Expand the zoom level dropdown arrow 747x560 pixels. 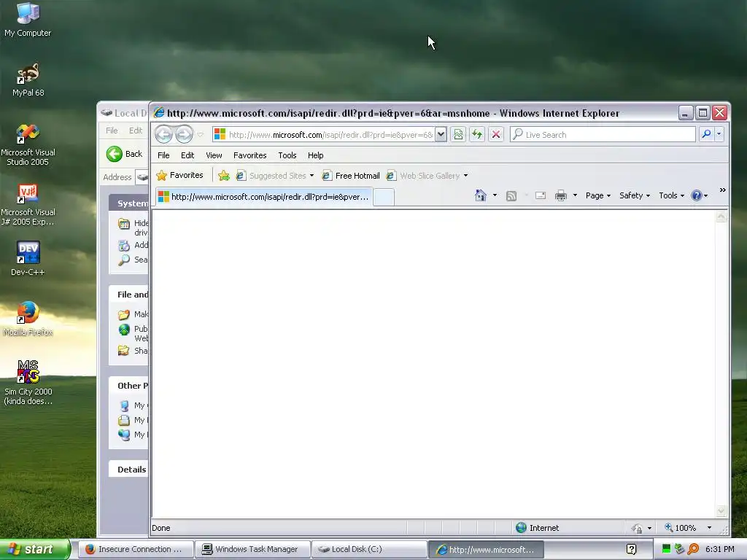point(709,528)
